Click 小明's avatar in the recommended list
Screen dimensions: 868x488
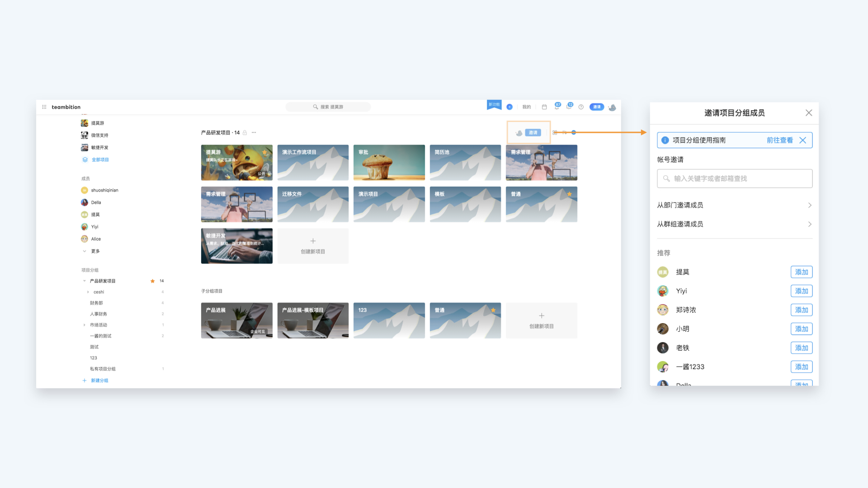pyautogui.click(x=663, y=329)
